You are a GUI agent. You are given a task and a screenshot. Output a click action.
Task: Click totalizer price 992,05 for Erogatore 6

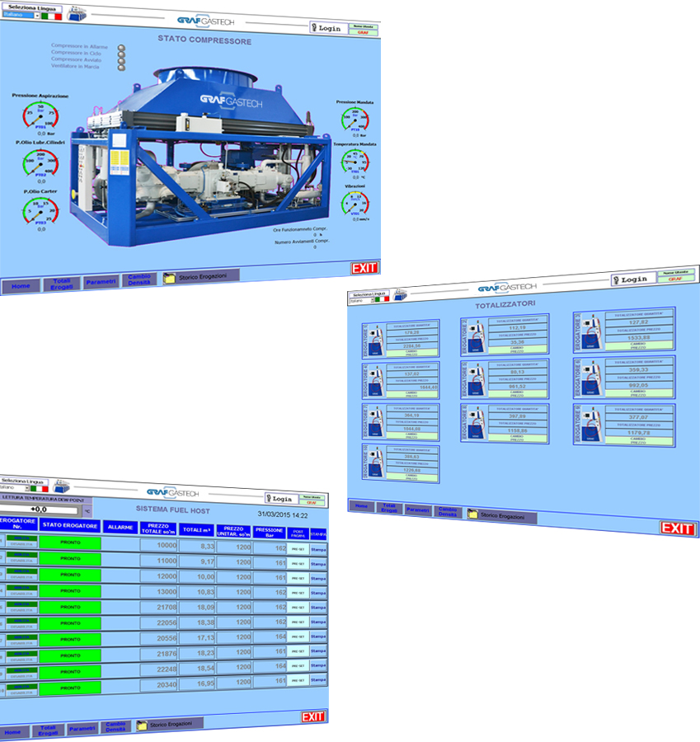coord(638,385)
